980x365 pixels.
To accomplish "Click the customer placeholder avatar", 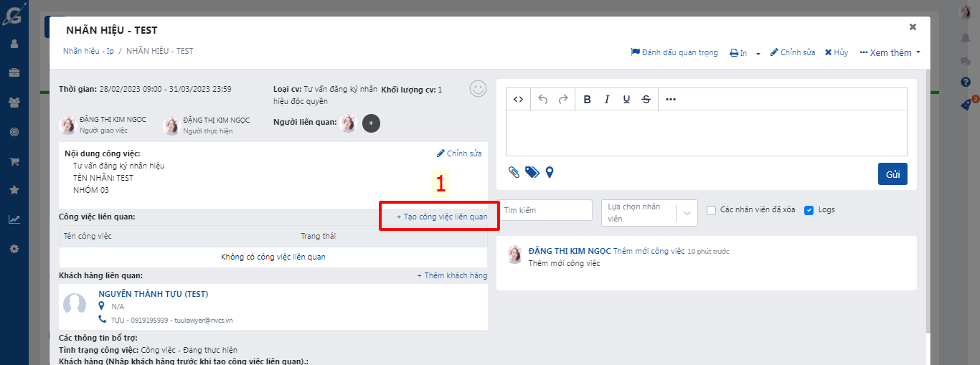I will (x=75, y=304).
